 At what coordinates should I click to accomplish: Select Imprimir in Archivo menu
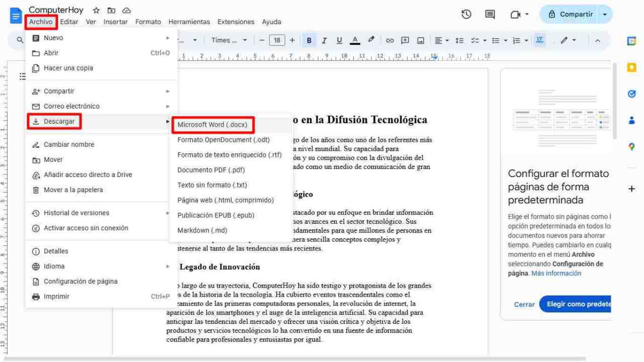pos(101,296)
